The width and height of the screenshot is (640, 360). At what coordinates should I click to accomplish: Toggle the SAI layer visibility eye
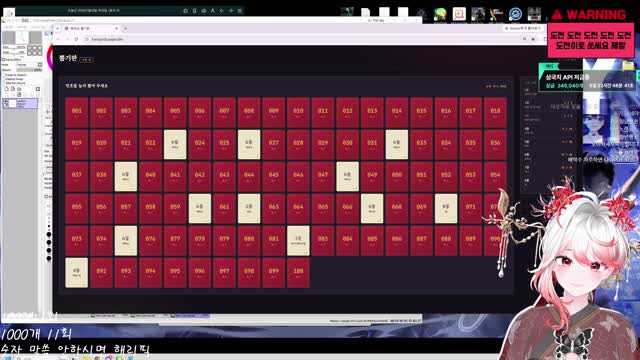click(x=6, y=102)
